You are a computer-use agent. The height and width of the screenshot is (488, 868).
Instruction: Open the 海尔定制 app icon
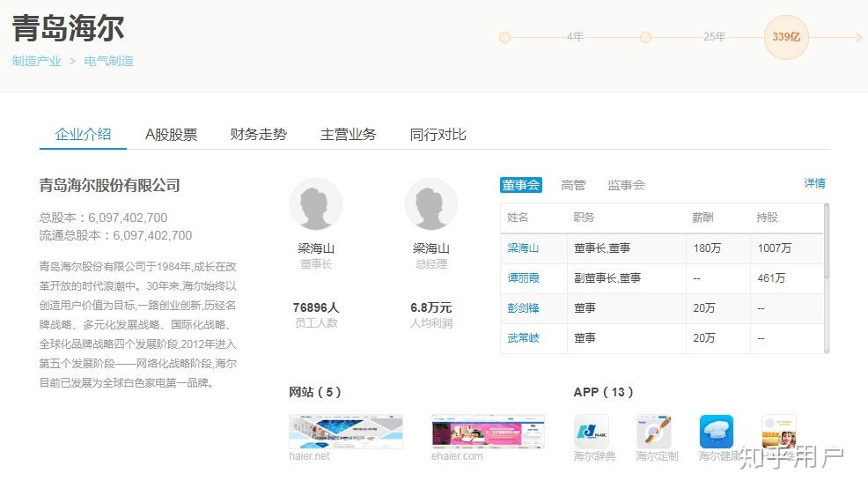(x=654, y=432)
